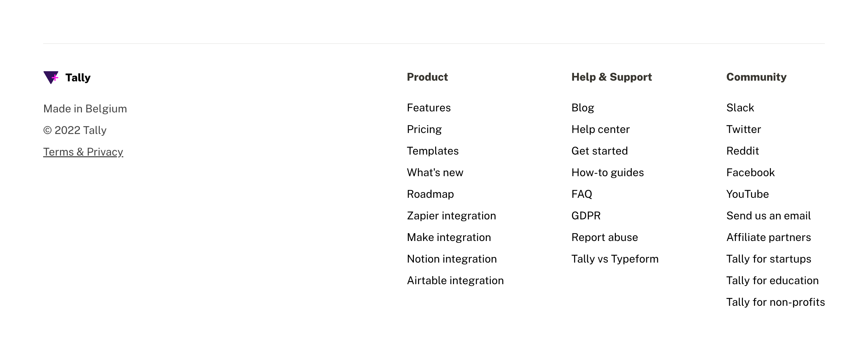View the Tally vs Typeform comparison

coord(615,259)
